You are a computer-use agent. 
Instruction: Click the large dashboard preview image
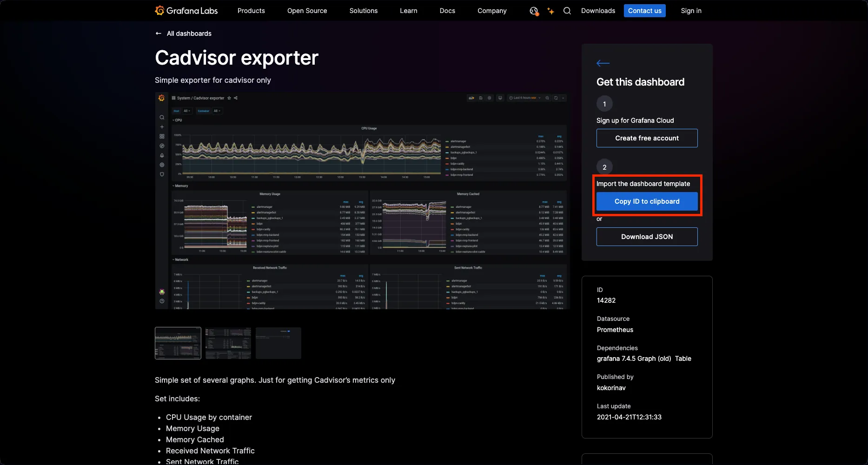click(x=363, y=201)
